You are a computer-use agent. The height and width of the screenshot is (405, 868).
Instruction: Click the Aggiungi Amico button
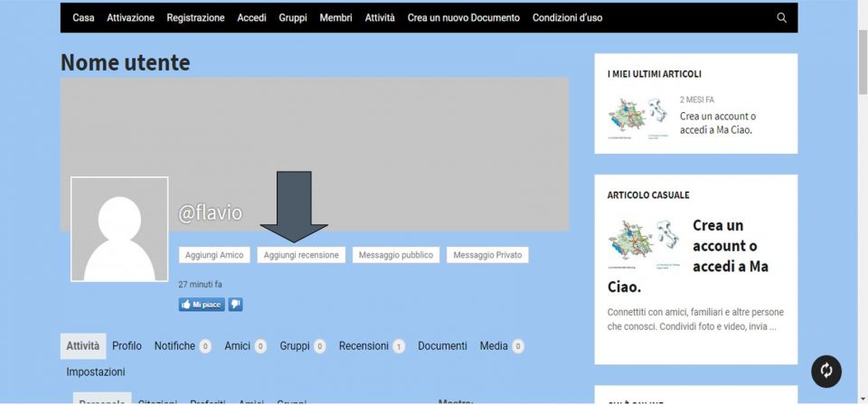point(214,255)
